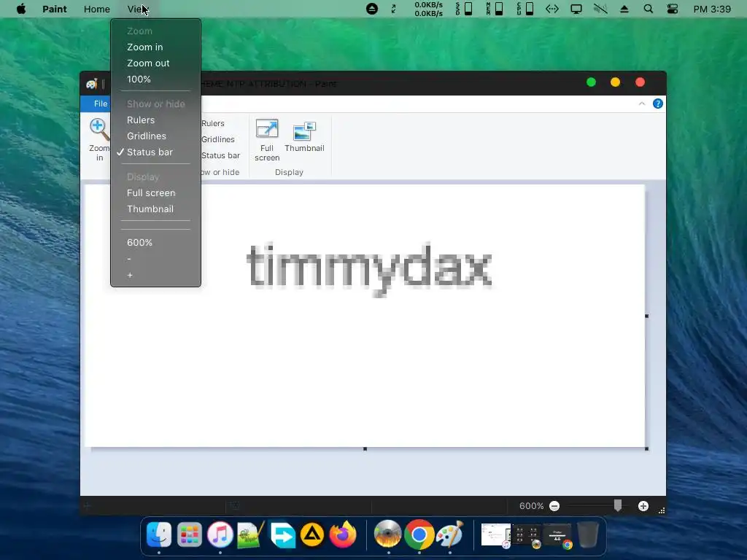Open the File tab in Paint
This screenshot has width=747, height=560.
(100, 104)
